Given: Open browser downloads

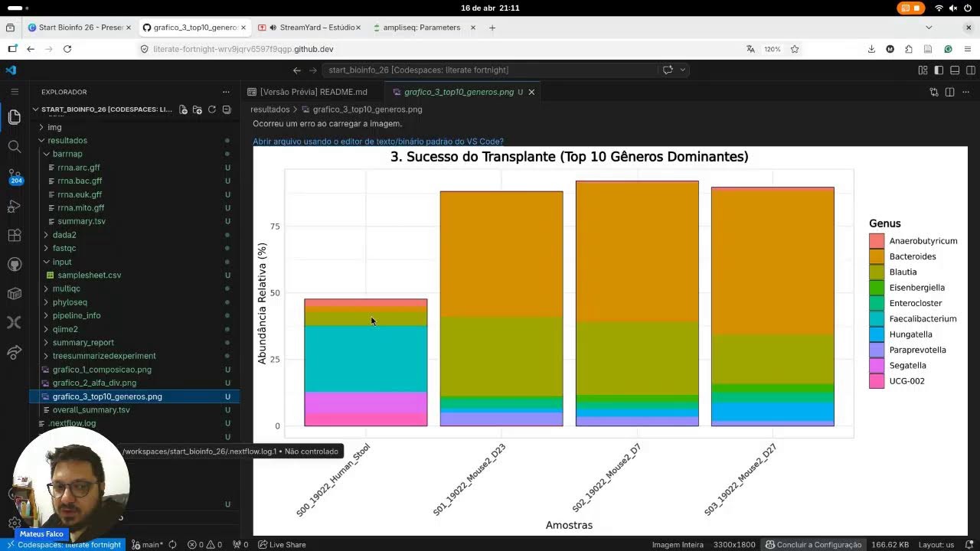Looking at the screenshot, I should 871,49.
